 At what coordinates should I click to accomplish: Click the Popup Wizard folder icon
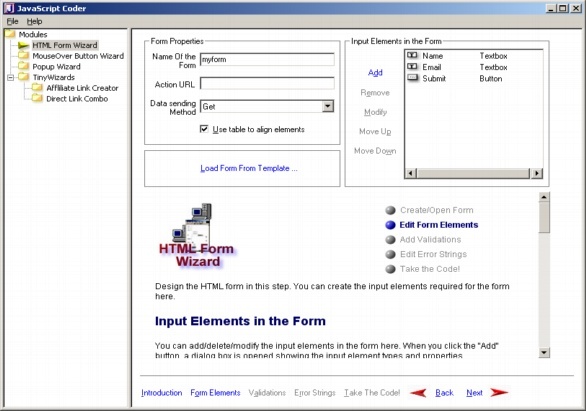(24, 67)
